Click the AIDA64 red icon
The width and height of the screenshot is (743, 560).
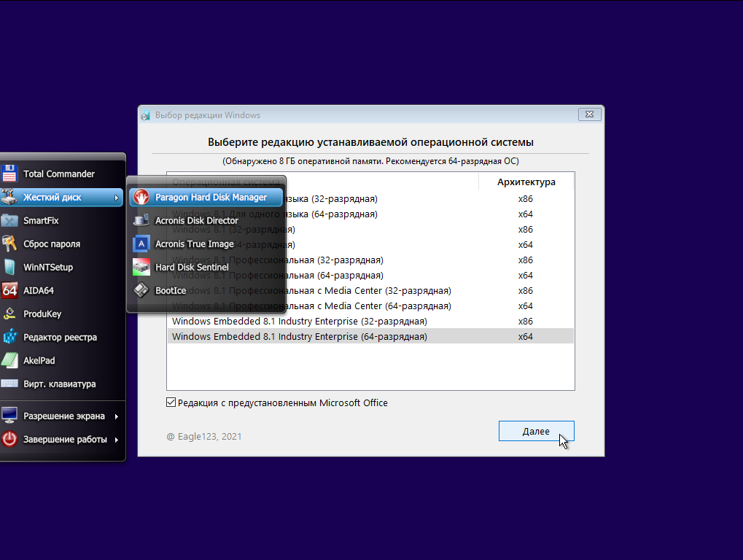coord(9,290)
